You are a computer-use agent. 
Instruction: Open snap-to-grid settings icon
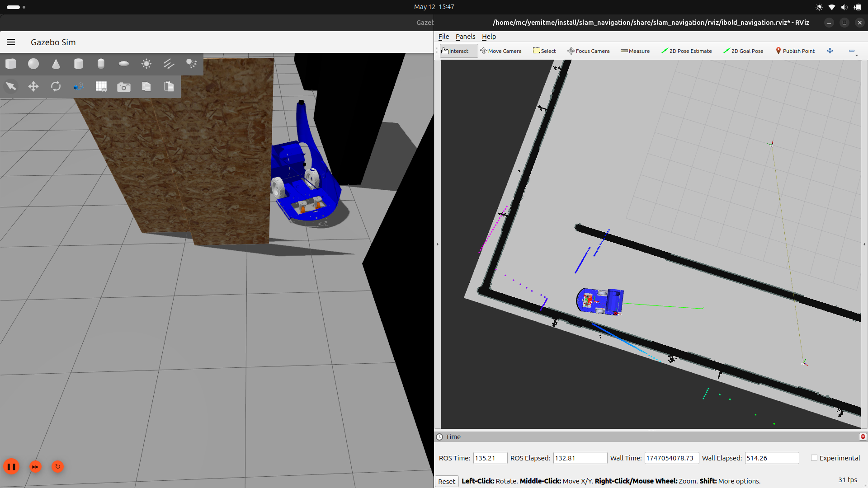pos(101,86)
